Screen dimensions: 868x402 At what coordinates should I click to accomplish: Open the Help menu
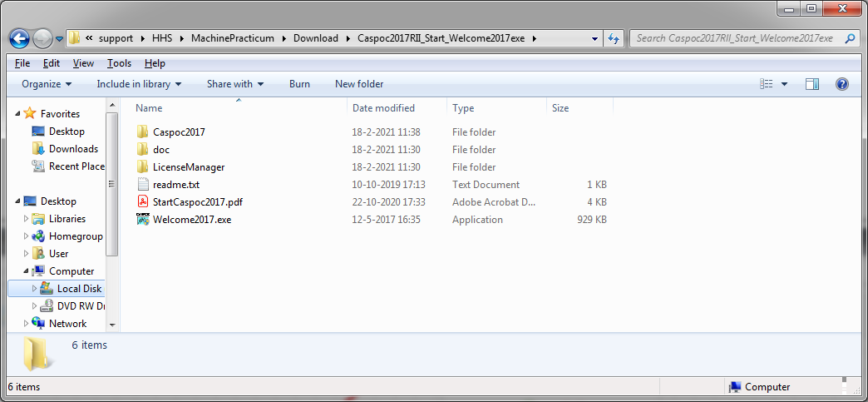(155, 63)
